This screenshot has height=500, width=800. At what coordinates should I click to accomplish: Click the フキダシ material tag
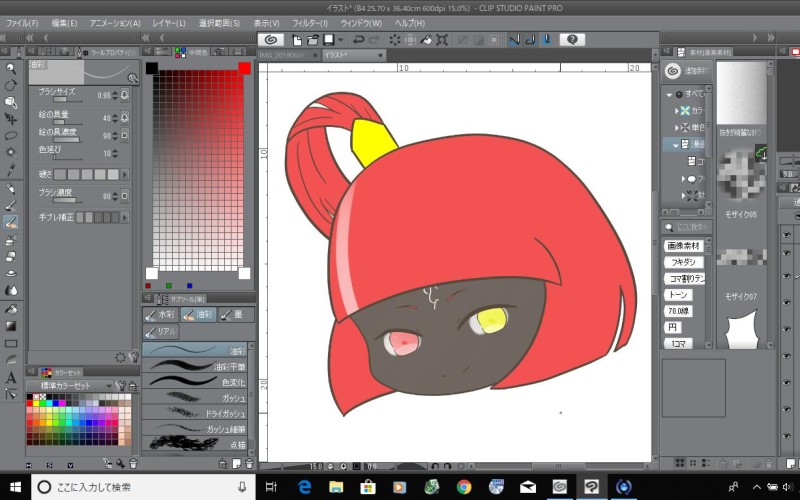pos(683,261)
